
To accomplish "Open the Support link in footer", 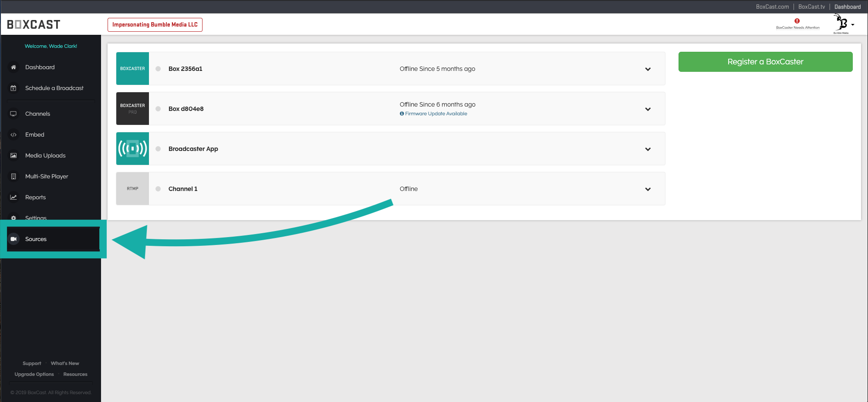I will pos(32,363).
